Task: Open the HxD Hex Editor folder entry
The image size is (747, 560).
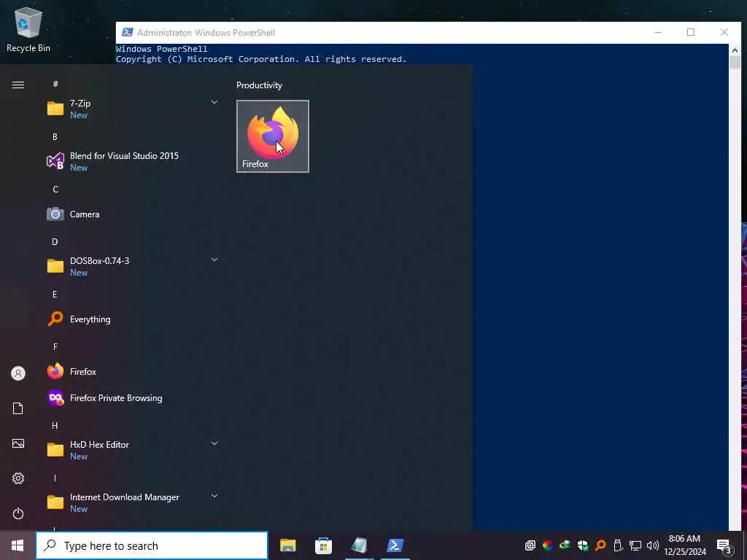Action: click(131, 450)
